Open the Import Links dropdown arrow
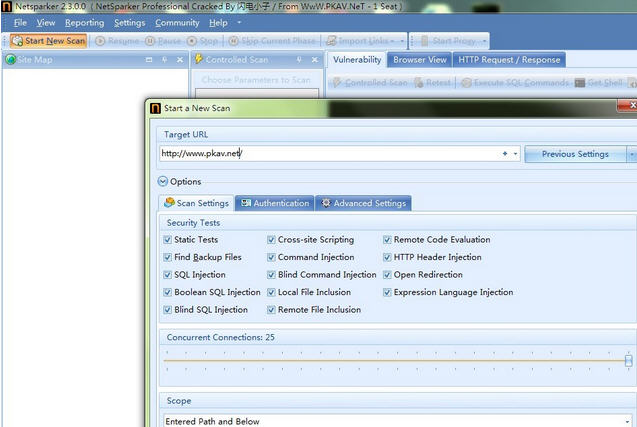 tap(402, 41)
